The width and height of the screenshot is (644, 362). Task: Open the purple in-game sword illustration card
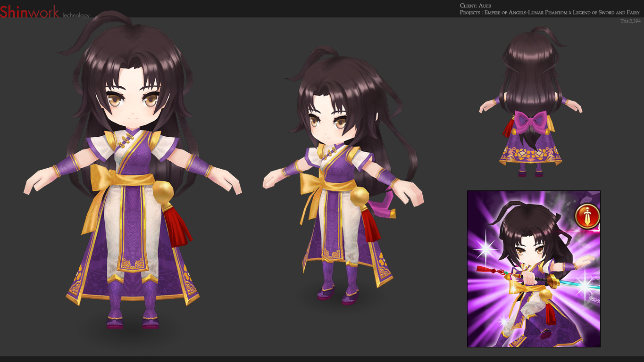tap(534, 269)
